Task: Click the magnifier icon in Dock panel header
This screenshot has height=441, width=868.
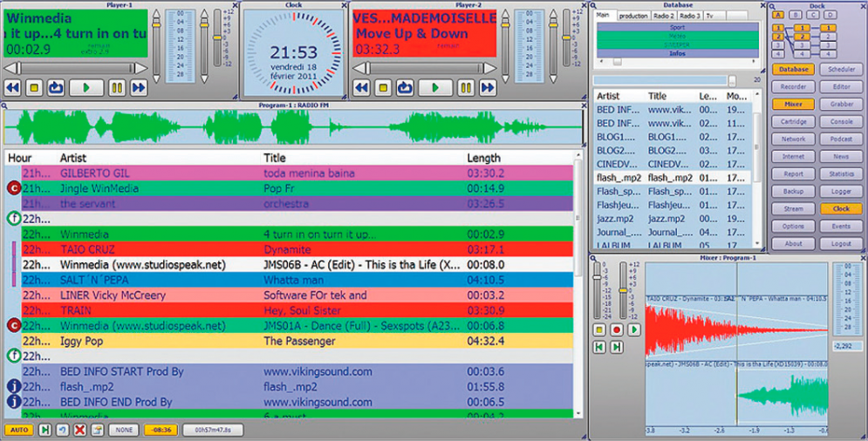Action: (x=772, y=5)
